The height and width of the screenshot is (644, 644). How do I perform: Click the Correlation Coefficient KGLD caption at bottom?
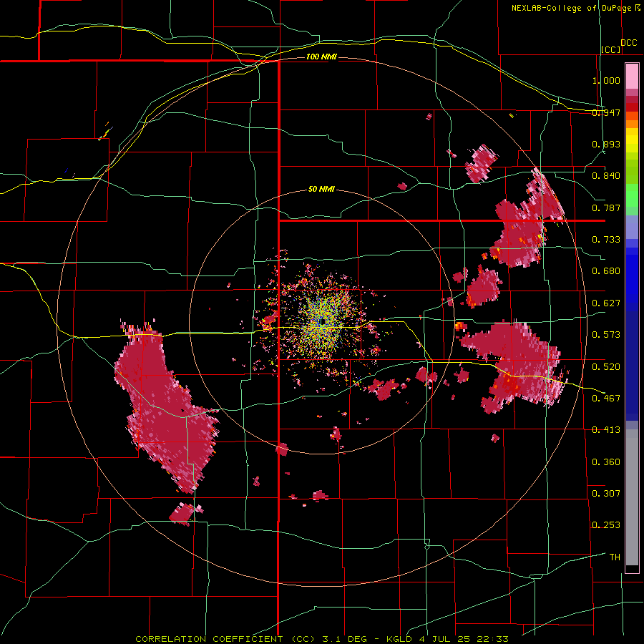click(322, 639)
